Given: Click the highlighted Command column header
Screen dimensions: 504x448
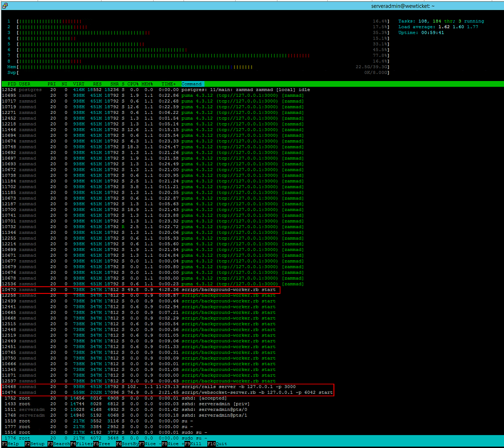Looking at the screenshot, I should (x=192, y=84).
